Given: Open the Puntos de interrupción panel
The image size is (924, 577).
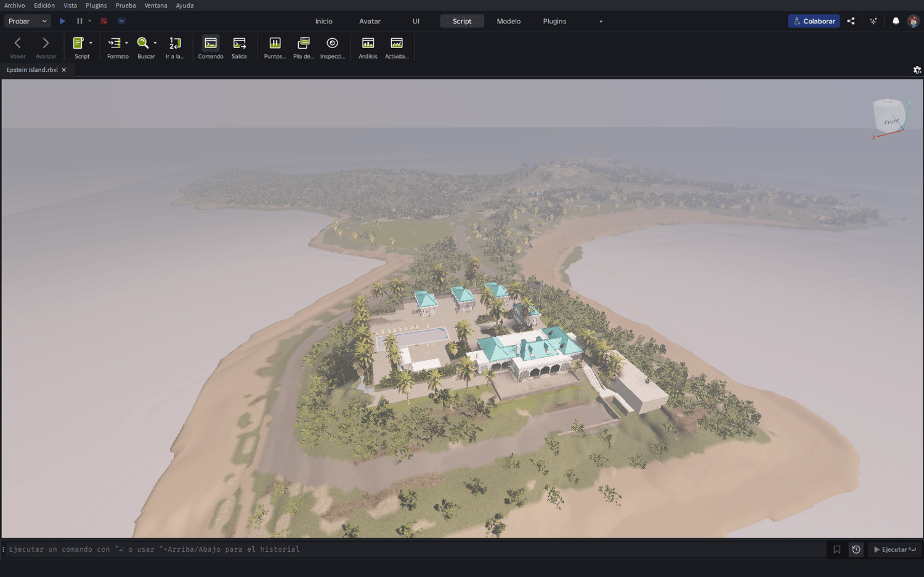Looking at the screenshot, I should pyautogui.click(x=275, y=47).
